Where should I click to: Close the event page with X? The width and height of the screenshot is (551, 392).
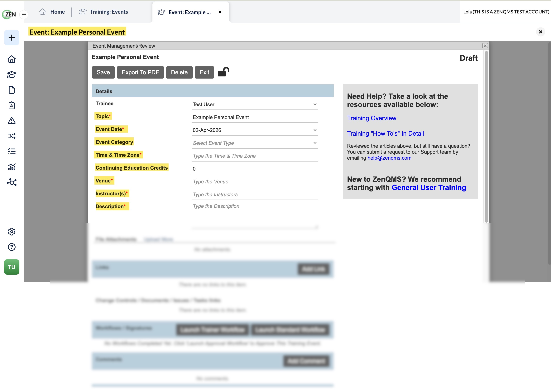click(x=540, y=32)
